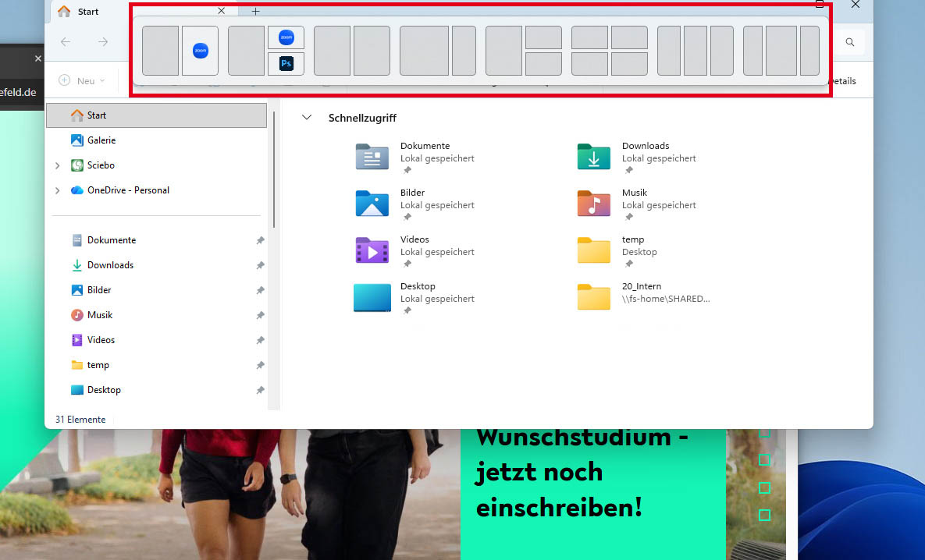Expand the Sciebo tree node
The image size is (925, 560).
pos(58,165)
